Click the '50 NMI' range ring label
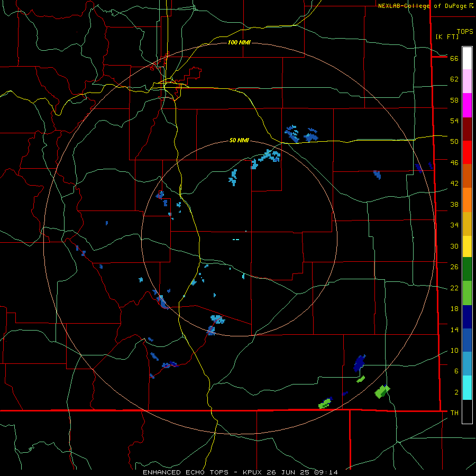Viewport: 476px width, 476px height. [x=239, y=140]
